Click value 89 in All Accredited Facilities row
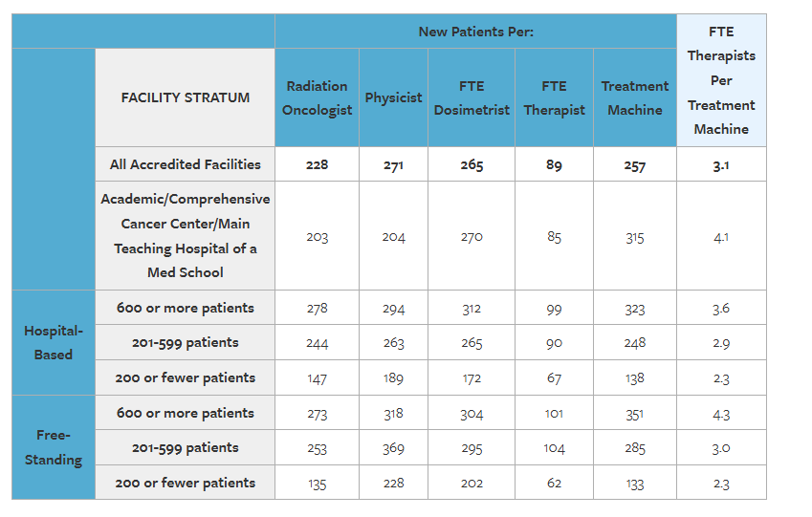 tap(554, 165)
